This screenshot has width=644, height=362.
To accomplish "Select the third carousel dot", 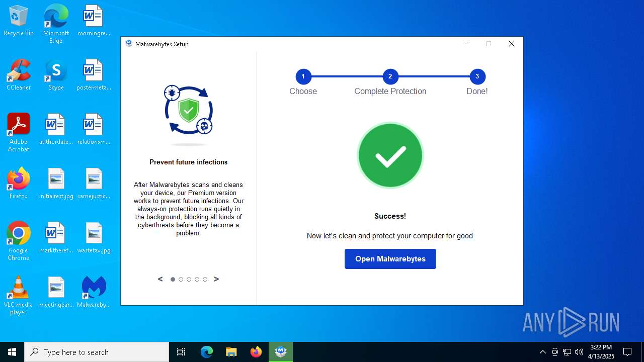I will [189, 279].
